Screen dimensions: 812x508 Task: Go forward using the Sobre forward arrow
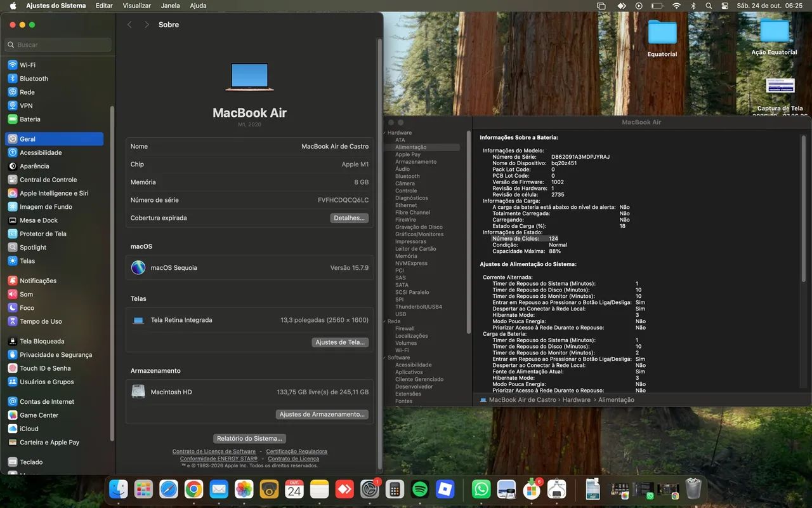[x=147, y=24]
